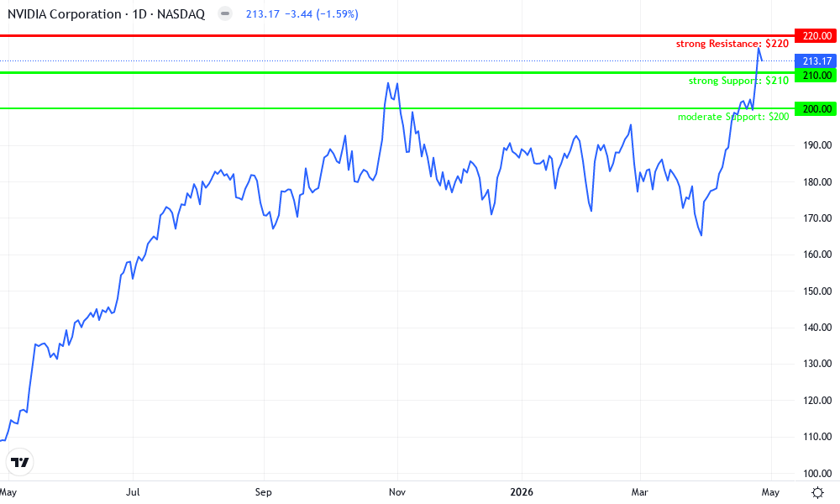Click the red resistance line at 220
Viewport: 840px width, 504px height.
[336, 36]
